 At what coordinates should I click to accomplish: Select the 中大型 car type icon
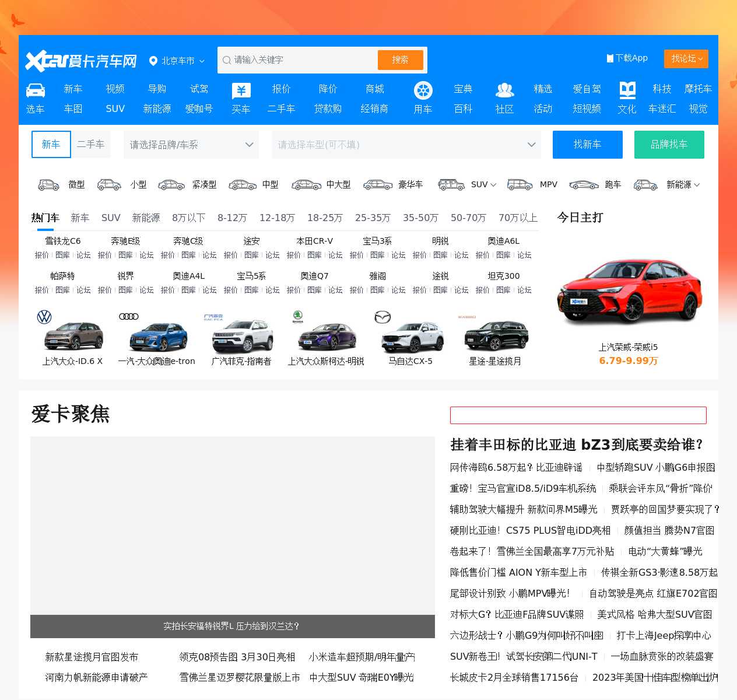pyautogui.click(x=306, y=185)
